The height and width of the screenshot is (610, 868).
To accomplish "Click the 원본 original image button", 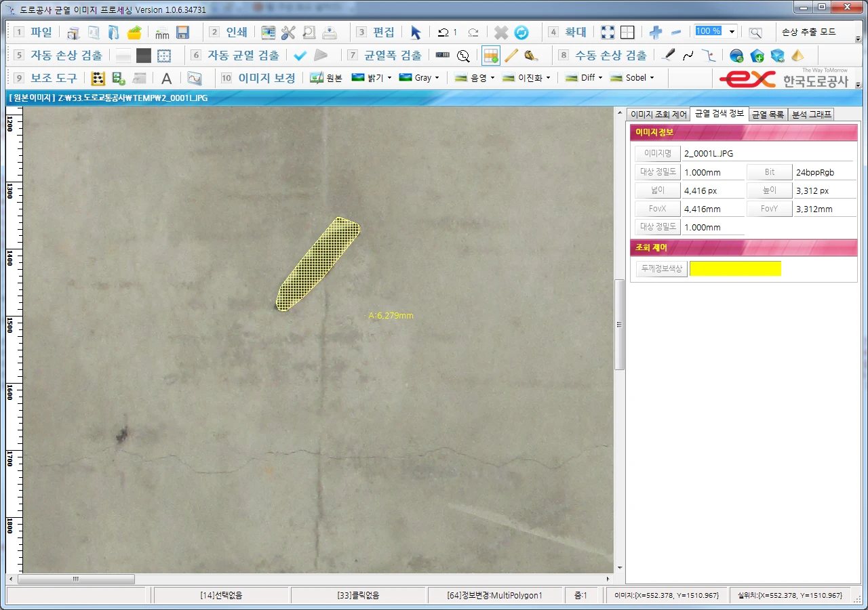I will (326, 78).
